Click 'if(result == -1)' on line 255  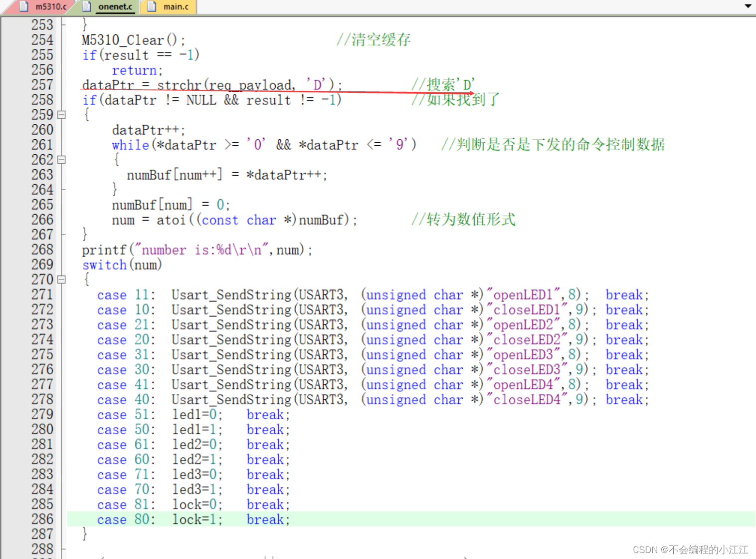coord(141,55)
